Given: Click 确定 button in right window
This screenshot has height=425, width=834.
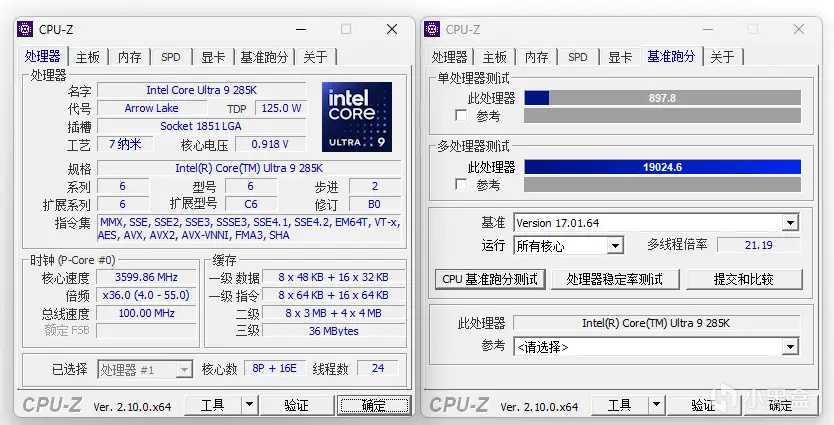Looking at the screenshot, I should click(x=780, y=405).
